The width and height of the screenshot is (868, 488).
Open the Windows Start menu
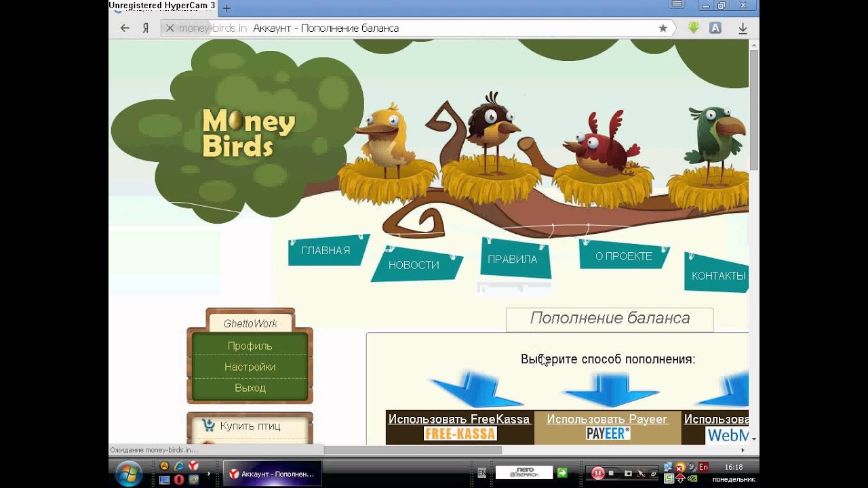point(129,472)
